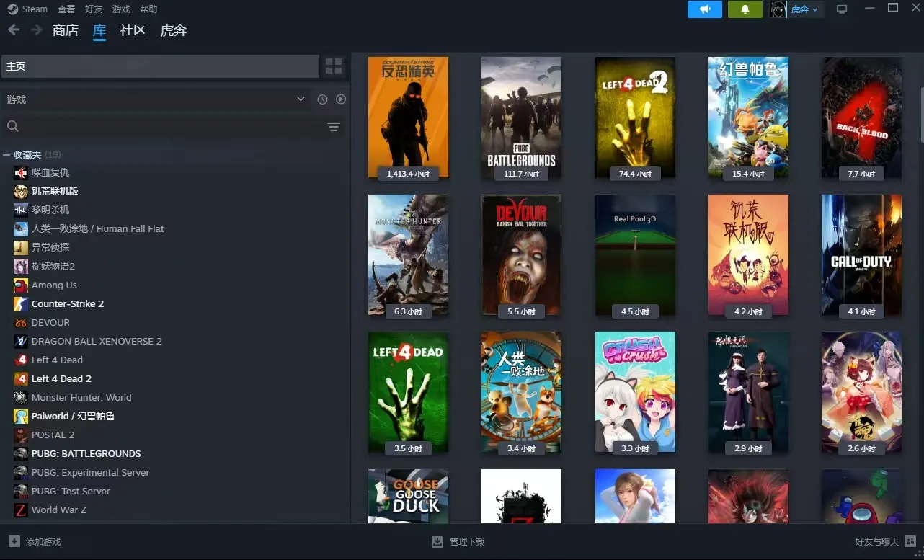Select Counter-Strike 2 in the sidebar list
This screenshot has height=560, width=924.
click(x=68, y=304)
